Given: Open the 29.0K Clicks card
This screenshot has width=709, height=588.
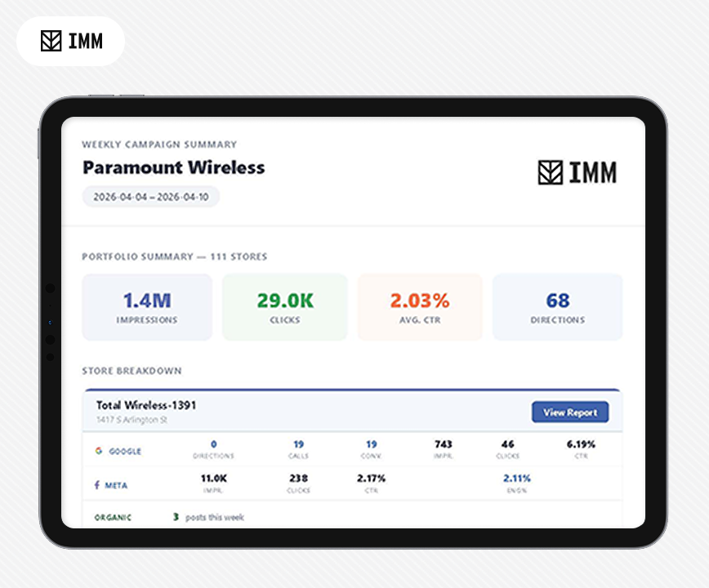Looking at the screenshot, I should (285, 307).
